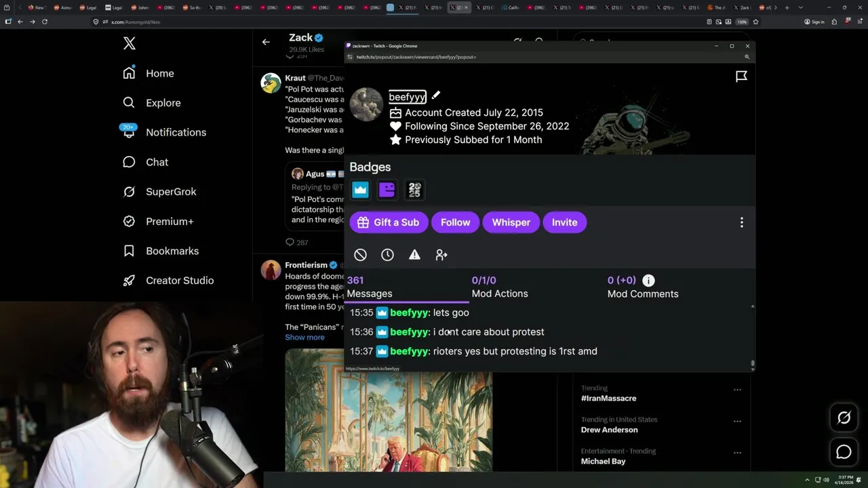Click Zack's verified checkmark badge
Screen dimensions: 868x488
[x=319, y=38]
